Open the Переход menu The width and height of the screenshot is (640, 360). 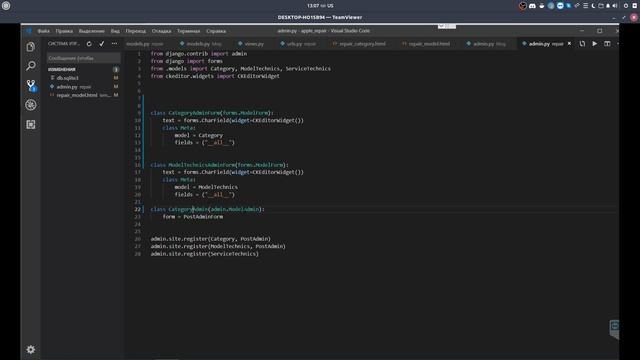pos(136,31)
